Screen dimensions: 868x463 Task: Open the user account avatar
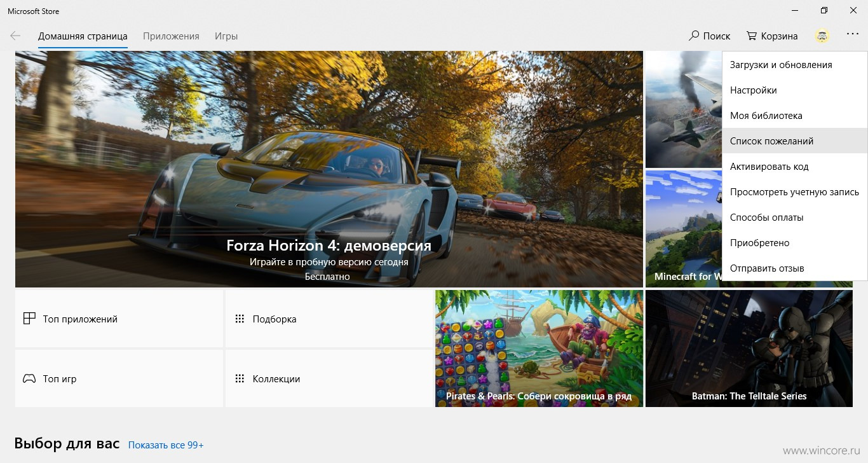pos(822,36)
